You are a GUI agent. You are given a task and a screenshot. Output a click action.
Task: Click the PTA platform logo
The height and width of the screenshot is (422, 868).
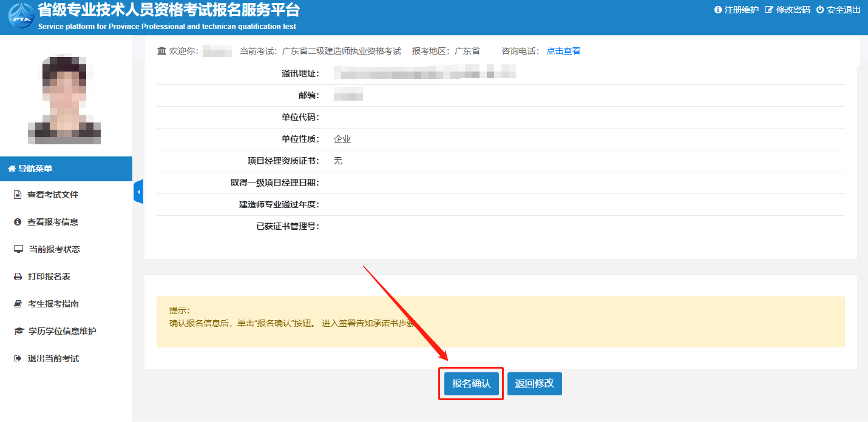coord(21,16)
